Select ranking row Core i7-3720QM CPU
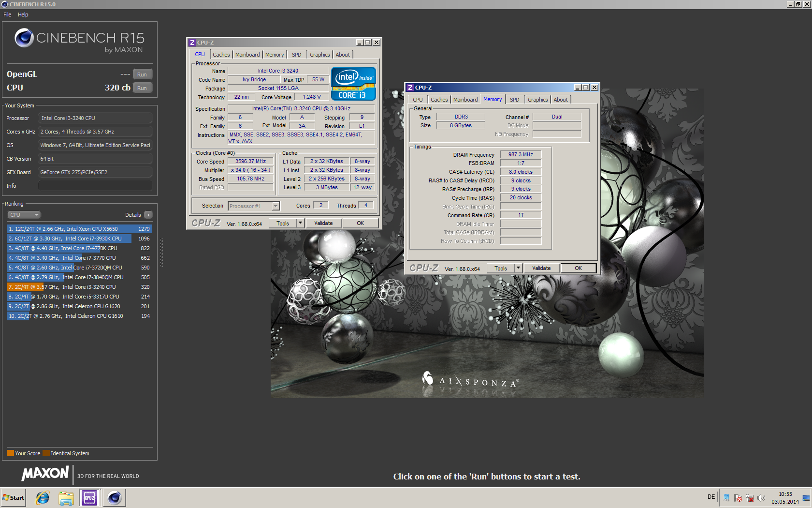Image resolution: width=812 pixels, height=508 pixels. 80,268
